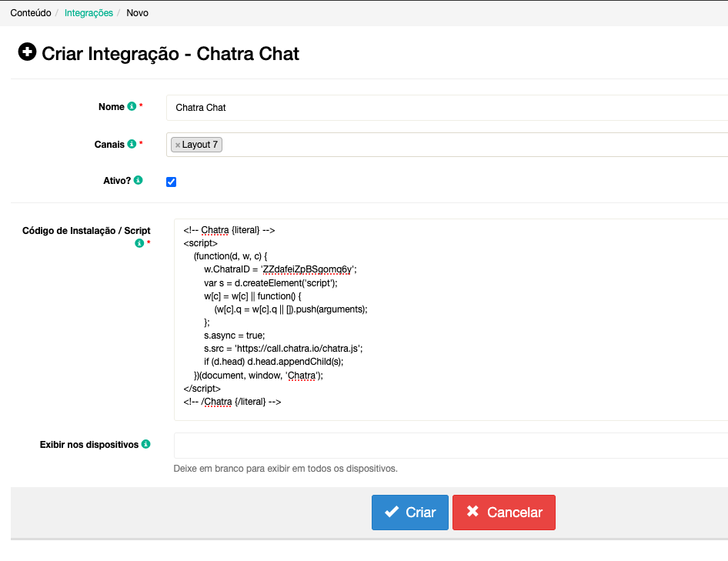Click the 'Criar Integração - Chatra Chat' heading
The width and height of the screenshot is (728, 561).
point(170,53)
